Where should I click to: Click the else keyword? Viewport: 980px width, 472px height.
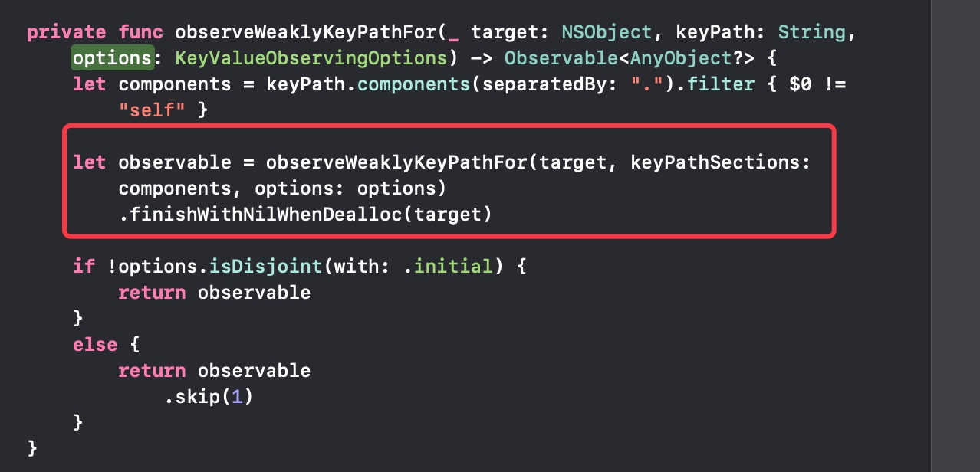96,345
